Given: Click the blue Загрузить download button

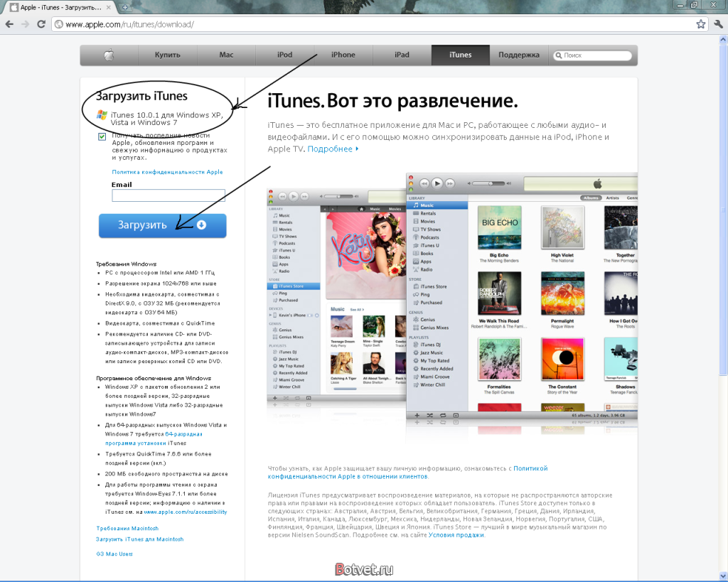Looking at the screenshot, I should pyautogui.click(x=163, y=225).
